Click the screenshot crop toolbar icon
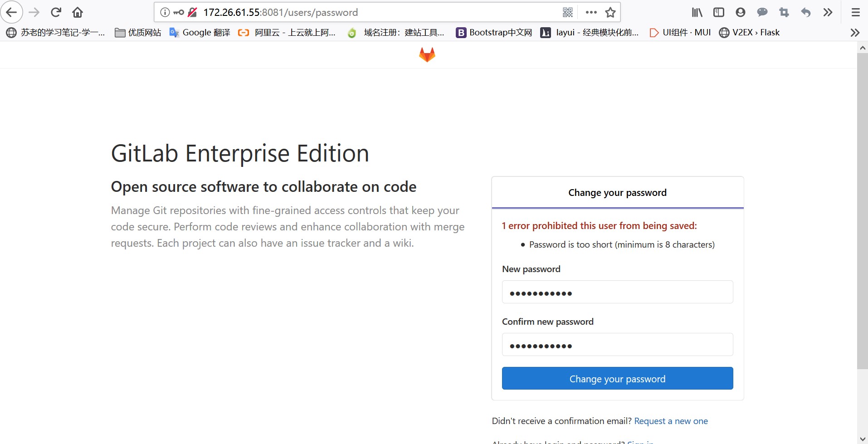This screenshot has width=868, height=444. [784, 12]
